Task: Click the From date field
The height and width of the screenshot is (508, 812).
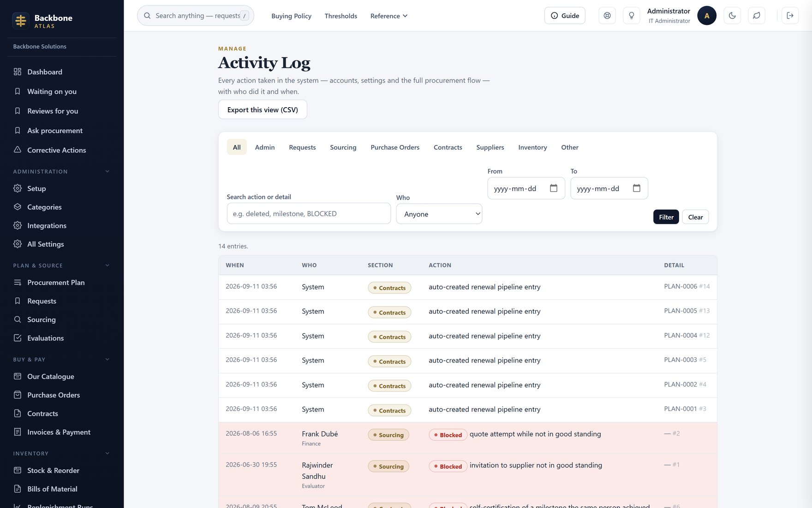Action: [526, 188]
